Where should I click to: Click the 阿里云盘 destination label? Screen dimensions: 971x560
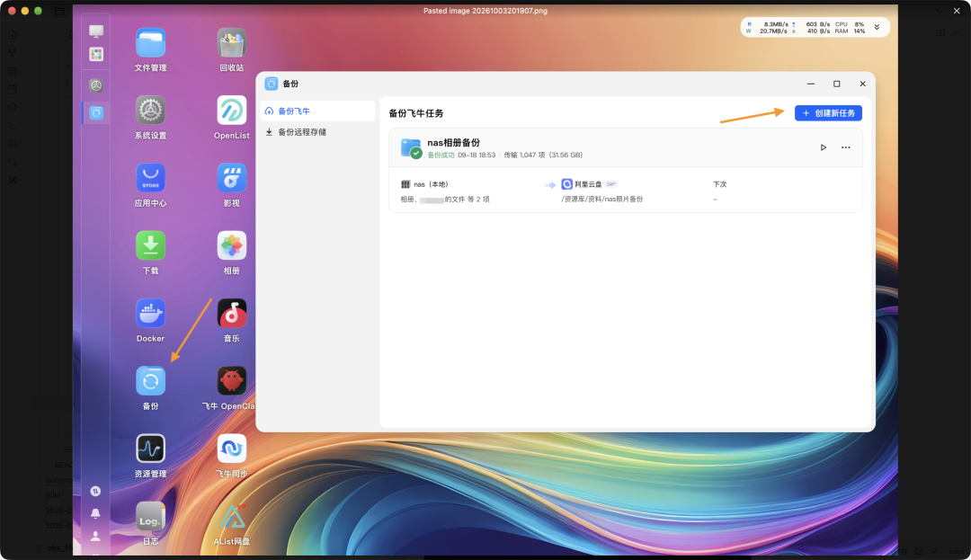pos(588,184)
